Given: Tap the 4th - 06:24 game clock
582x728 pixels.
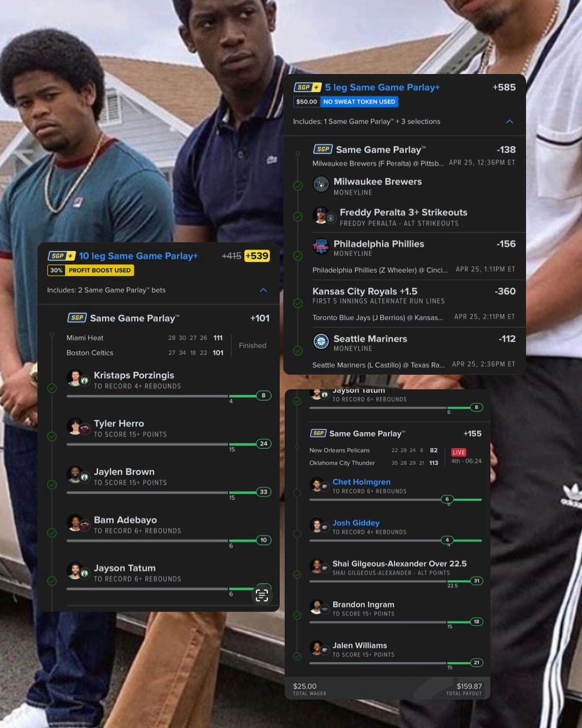Looking at the screenshot, I should click(x=466, y=461).
